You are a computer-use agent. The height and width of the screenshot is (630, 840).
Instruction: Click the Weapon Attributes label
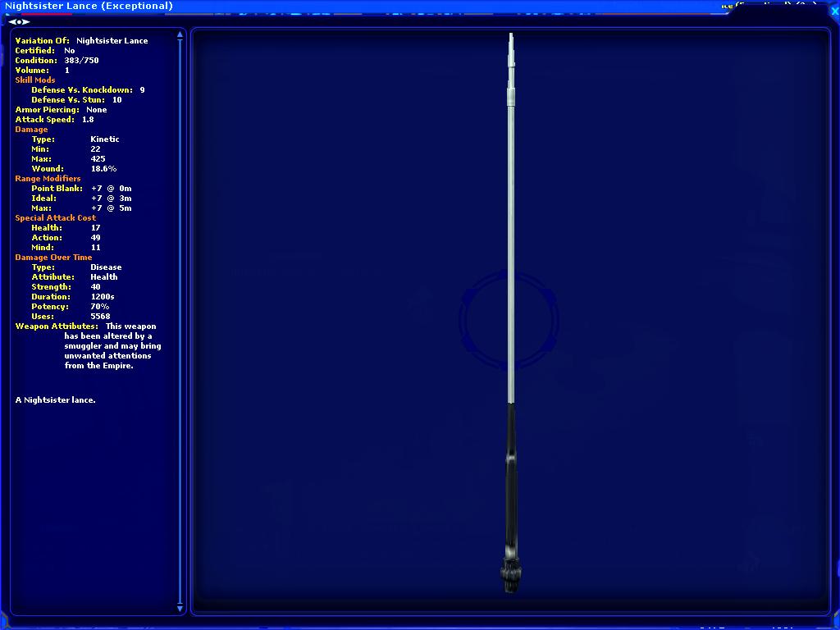pyautogui.click(x=57, y=326)
